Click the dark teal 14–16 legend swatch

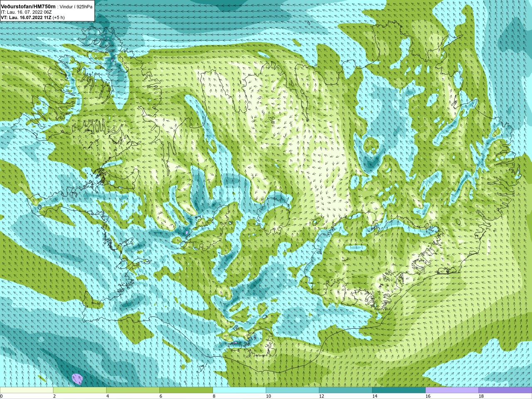(x=399, y=390)
